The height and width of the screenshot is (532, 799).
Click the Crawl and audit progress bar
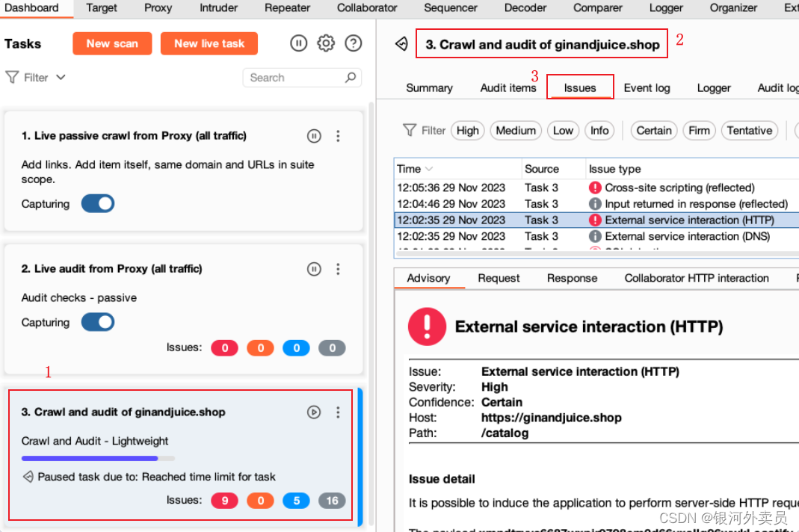pyautogui.click(x=98, y=458)
